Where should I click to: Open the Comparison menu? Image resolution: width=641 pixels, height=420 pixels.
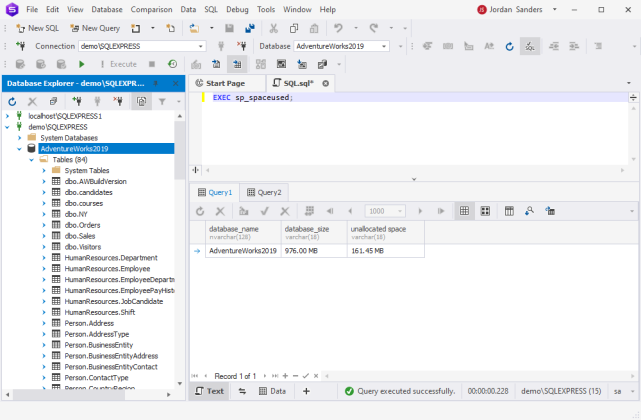(151, 9)
